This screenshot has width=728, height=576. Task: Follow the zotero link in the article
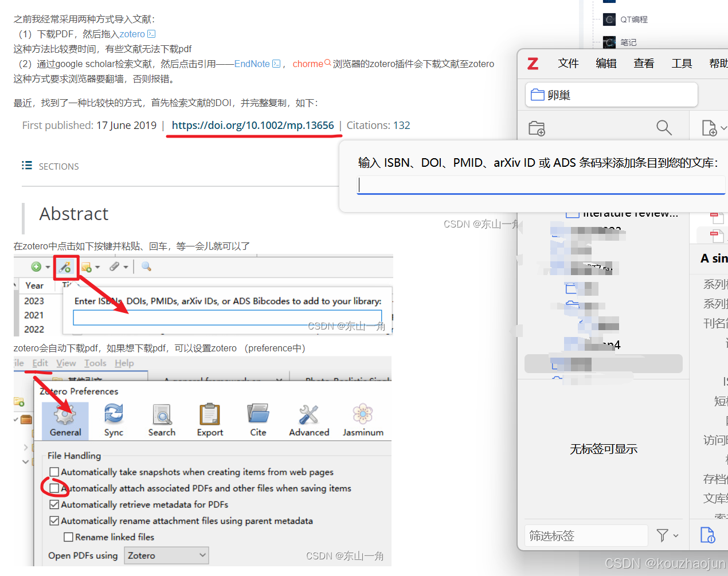[x=132, y=34]
